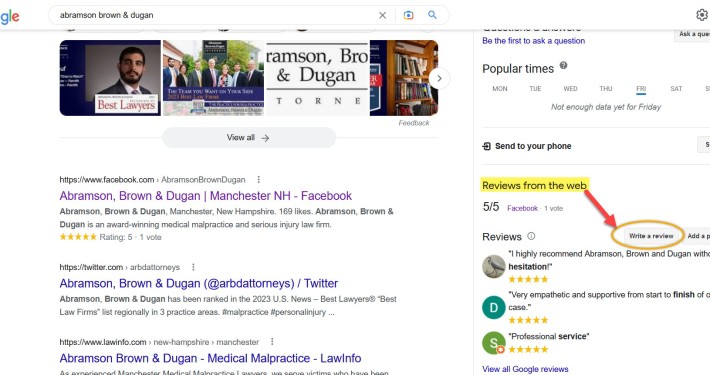
Task: Clear the search box with the X icon
Action: pyautogui.click(x=383, y=15)
